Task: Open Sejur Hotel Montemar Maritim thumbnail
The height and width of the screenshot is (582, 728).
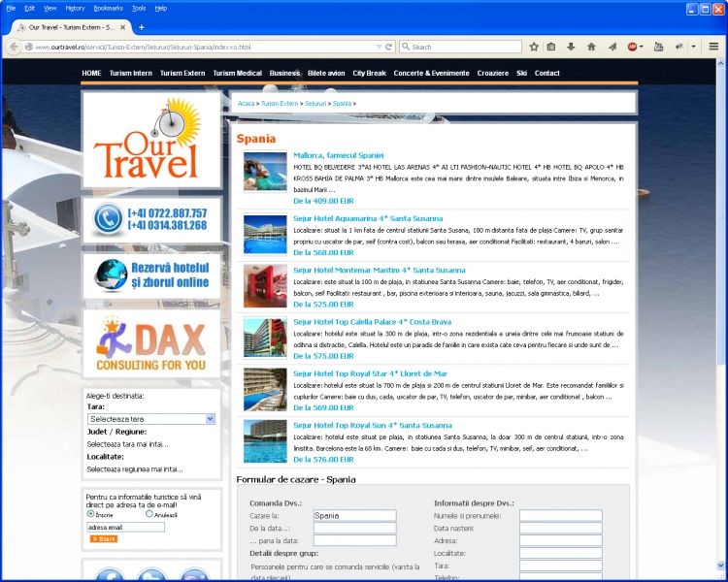Action: tap(265, 285)
